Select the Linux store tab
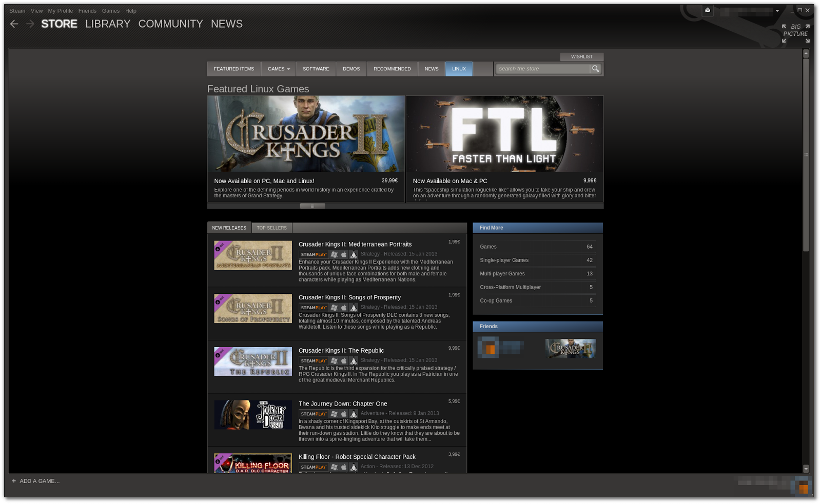The image size is (821, 504). coord(458,68)
